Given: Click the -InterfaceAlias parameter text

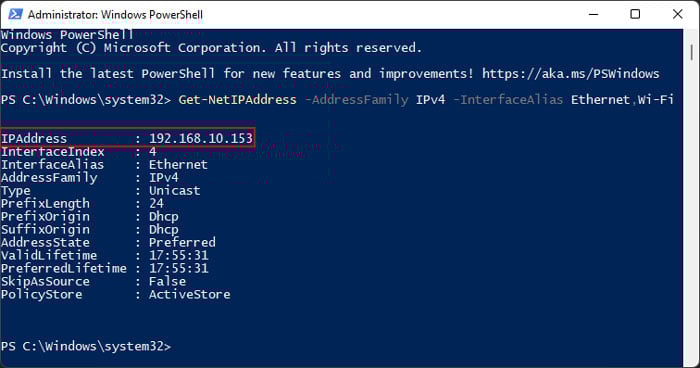Looking at the screenshot, I should pyautogui.click(x=508, y=100).
